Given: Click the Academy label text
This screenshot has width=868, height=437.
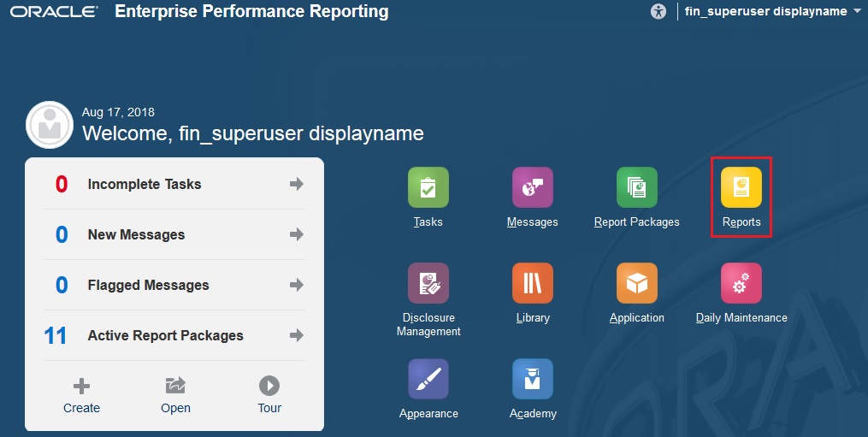Looking at the screenshot, I should click(533, 414).
